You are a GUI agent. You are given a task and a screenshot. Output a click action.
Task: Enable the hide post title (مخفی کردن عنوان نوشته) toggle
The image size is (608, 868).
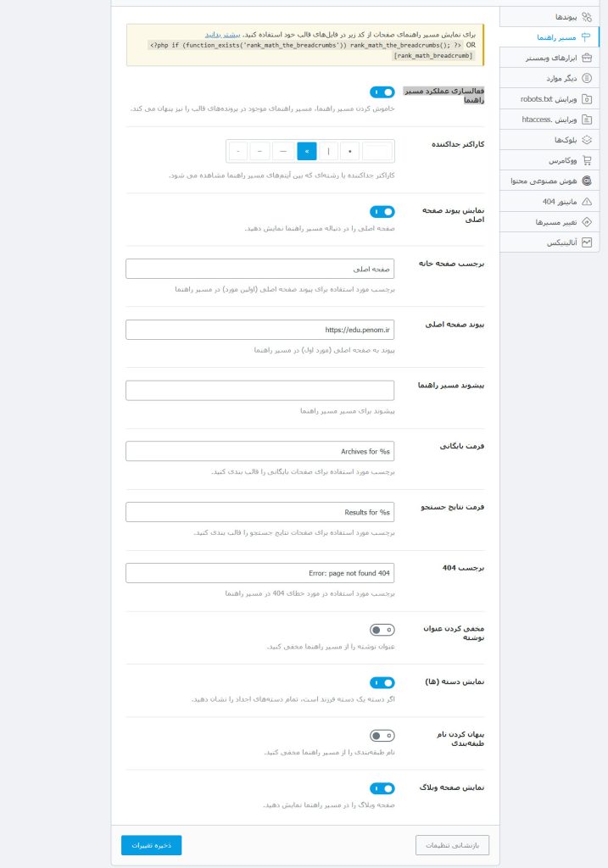pos(382,630)
